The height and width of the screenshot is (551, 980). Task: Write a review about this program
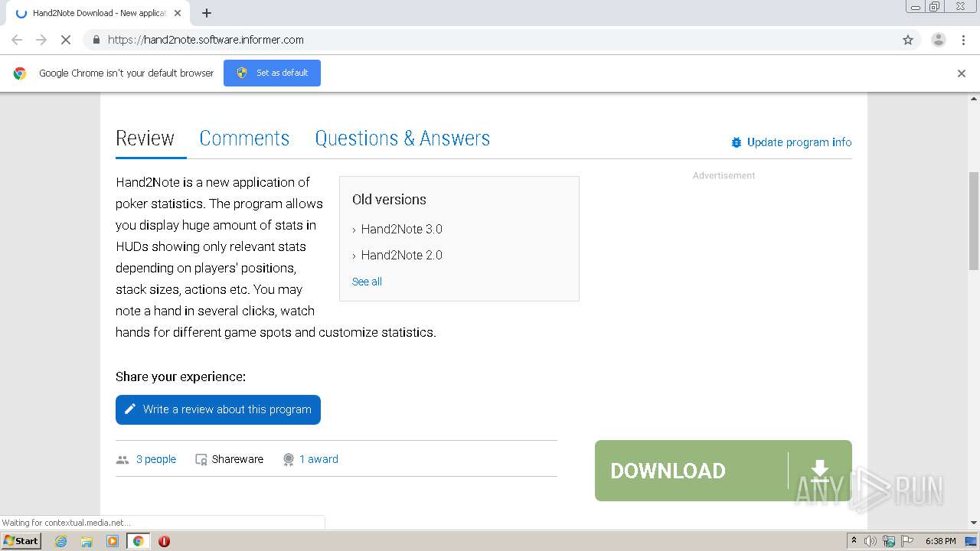[218, 409]
